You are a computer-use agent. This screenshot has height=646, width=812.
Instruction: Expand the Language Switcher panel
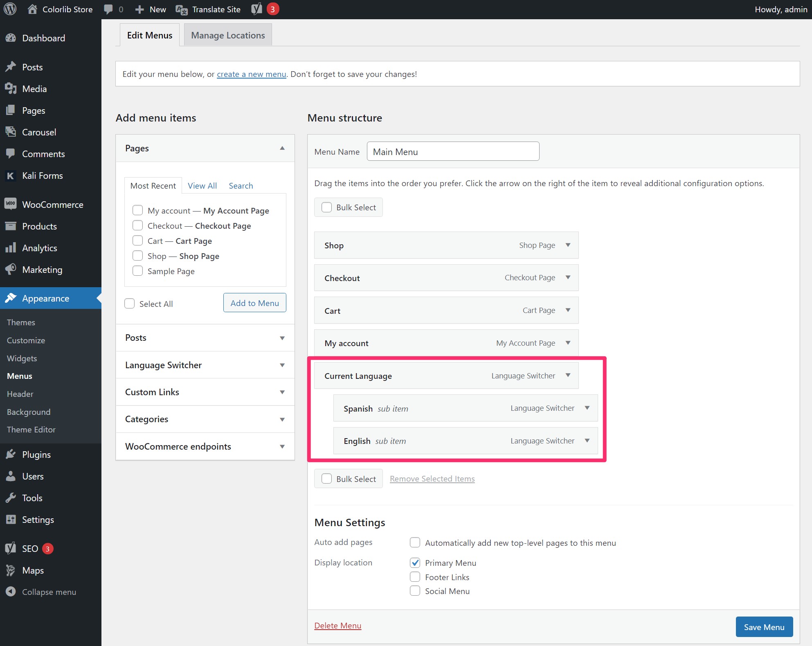tap(205, 365)
